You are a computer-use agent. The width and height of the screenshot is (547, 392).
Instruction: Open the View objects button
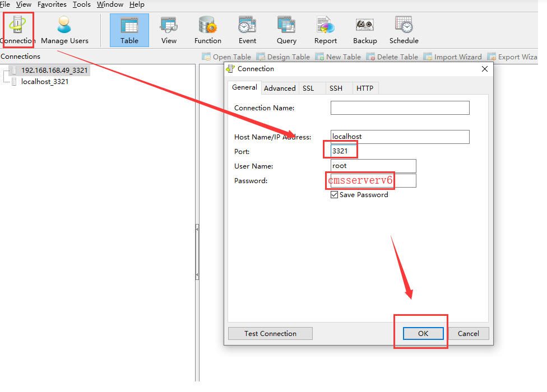coord(169,30)
